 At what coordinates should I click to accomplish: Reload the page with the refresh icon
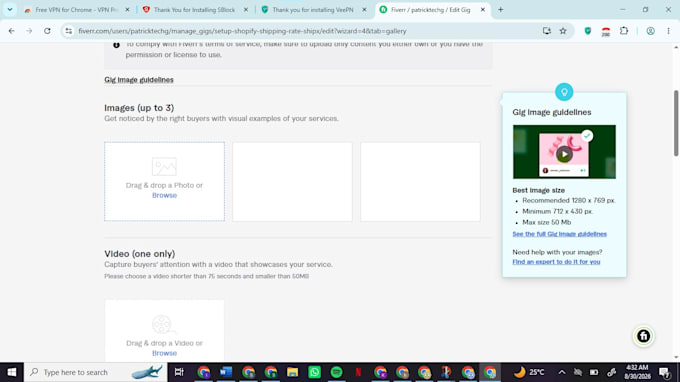(x=47, y=31)
